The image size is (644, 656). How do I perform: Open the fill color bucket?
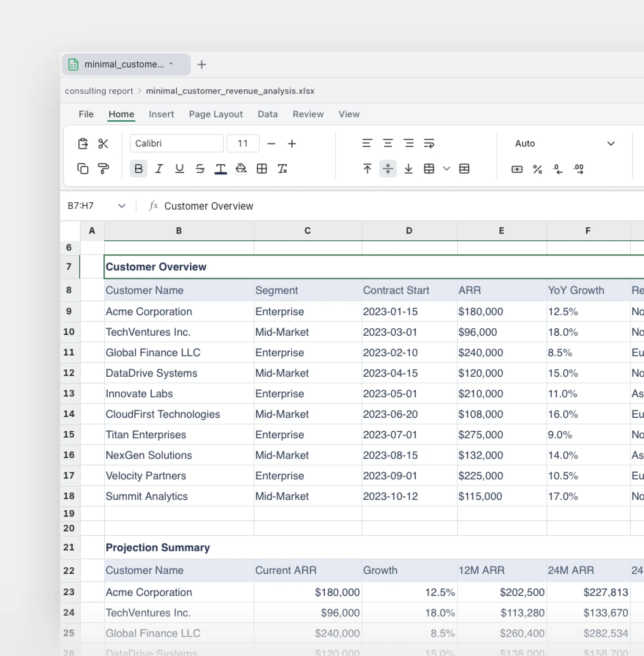[x=241, y=169]
